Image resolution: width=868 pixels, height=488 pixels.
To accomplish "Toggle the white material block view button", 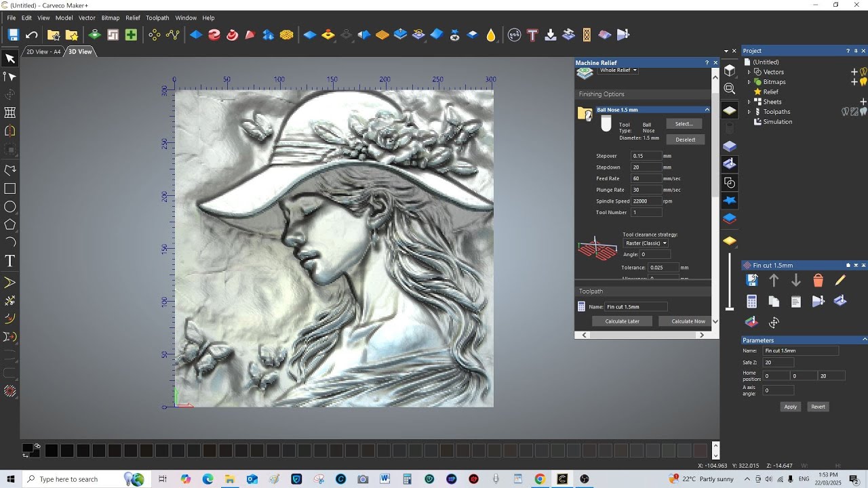I will point(730,110).
